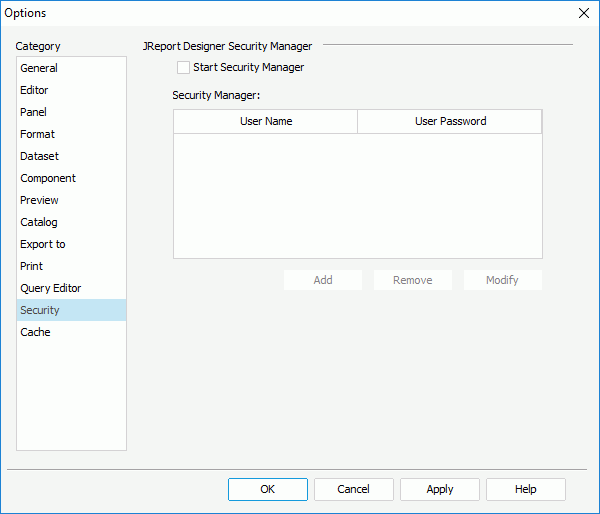Click the Remove user button
This screenshot has width=600, height=514.
pyautogui.click(x=413, y=280)
